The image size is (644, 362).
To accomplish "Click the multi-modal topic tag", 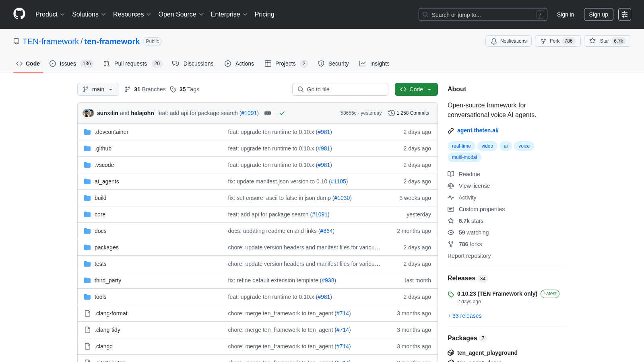I will coord(464,157).
